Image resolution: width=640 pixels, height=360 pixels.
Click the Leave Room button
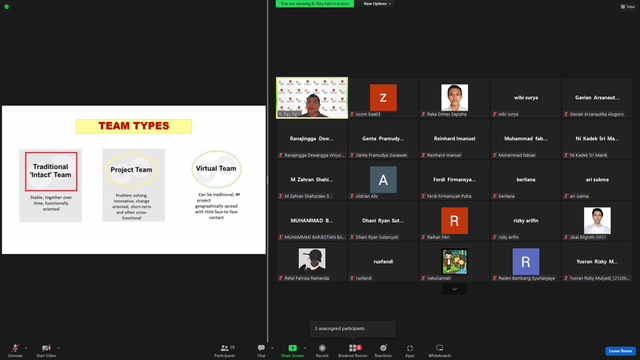[x=620, y=351]
